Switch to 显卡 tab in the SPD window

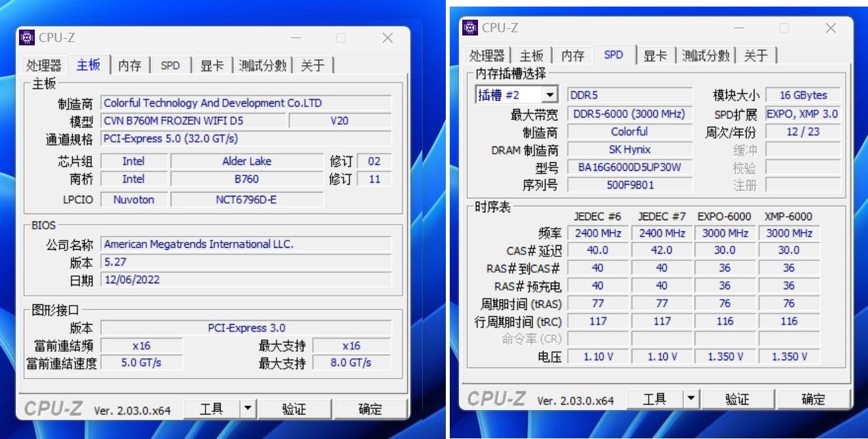[655, 56]
